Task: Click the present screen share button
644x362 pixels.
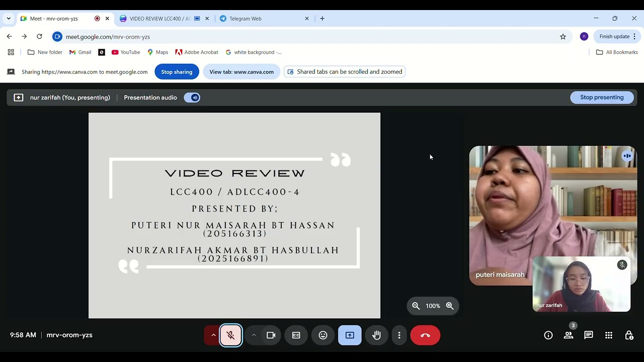Action: click(350, 335)
